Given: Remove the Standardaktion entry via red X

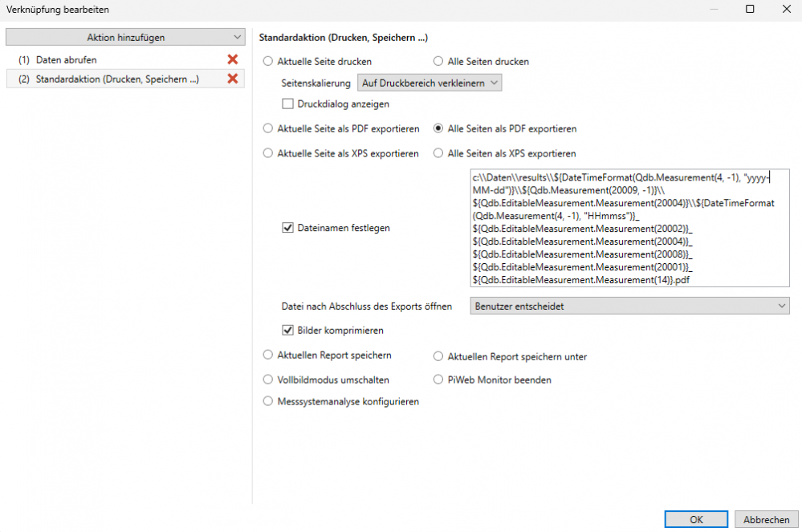Looking at the screenshot, I should 233,79.
